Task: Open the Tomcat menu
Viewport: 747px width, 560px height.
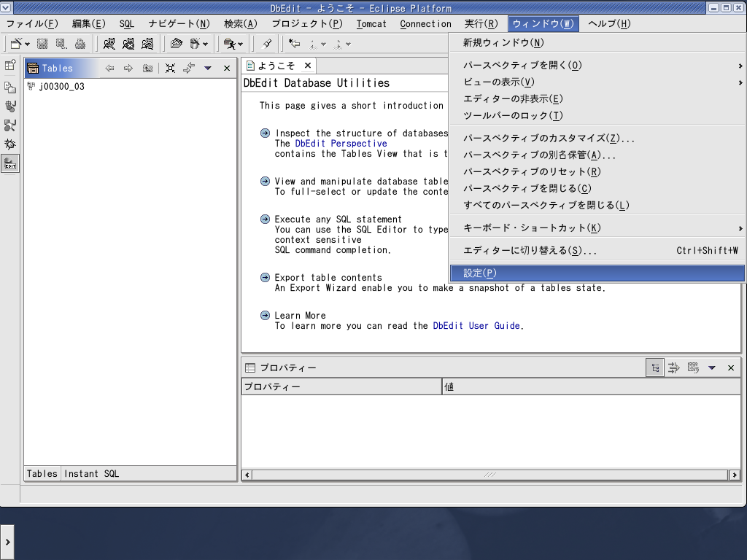Action: click(x=371, y=24)
